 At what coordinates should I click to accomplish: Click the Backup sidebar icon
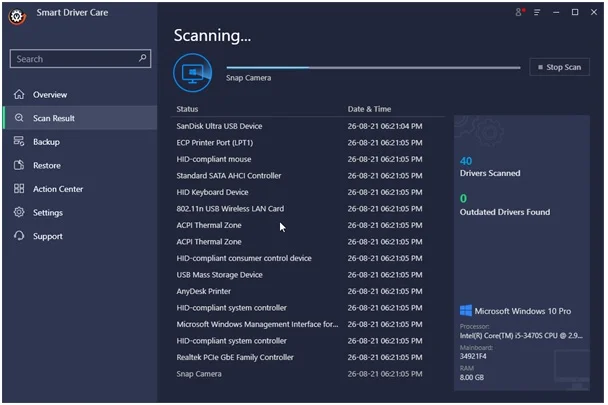click(x=19, y=141)
